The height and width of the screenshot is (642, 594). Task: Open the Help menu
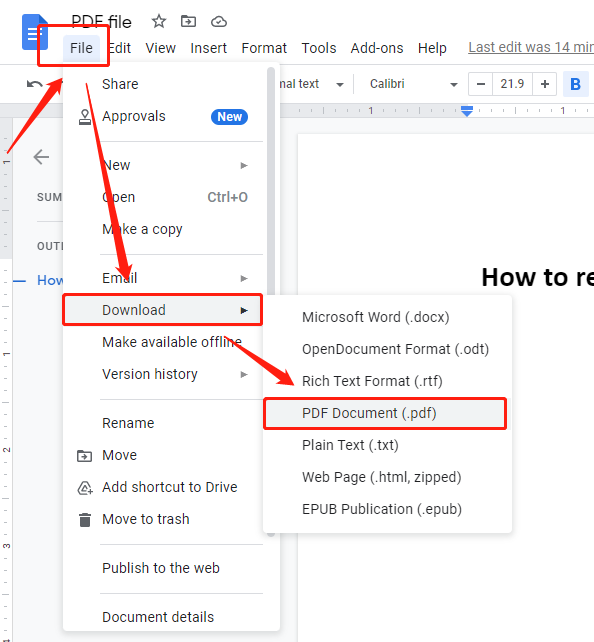point(432,48)
